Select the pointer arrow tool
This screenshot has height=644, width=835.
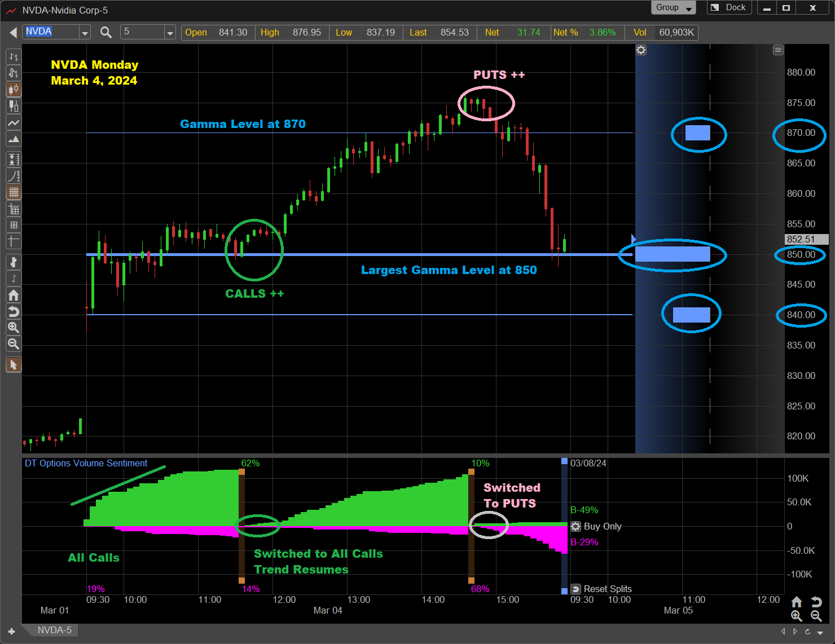tap(14, 365)
